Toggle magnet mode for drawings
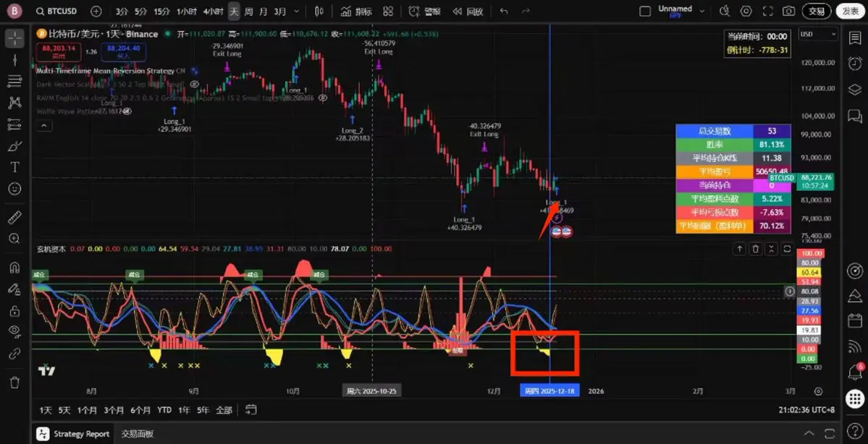 click(15, 268)
